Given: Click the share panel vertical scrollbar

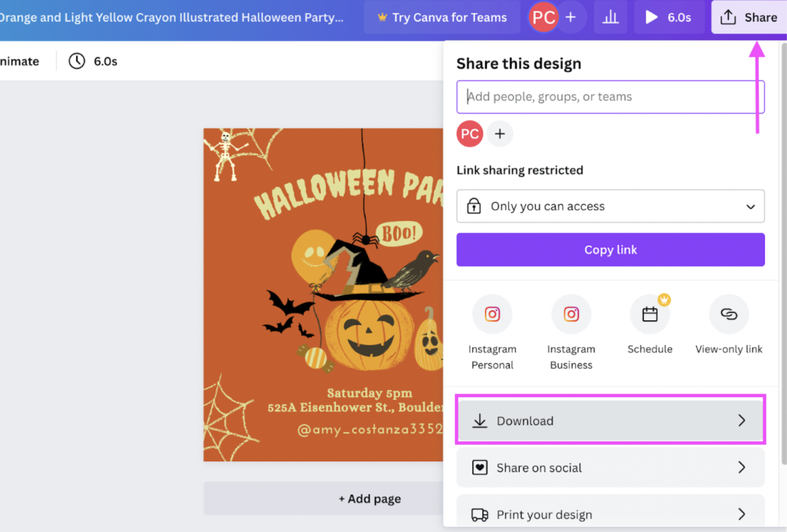Looking at the screenshot, I should [784, 253].
